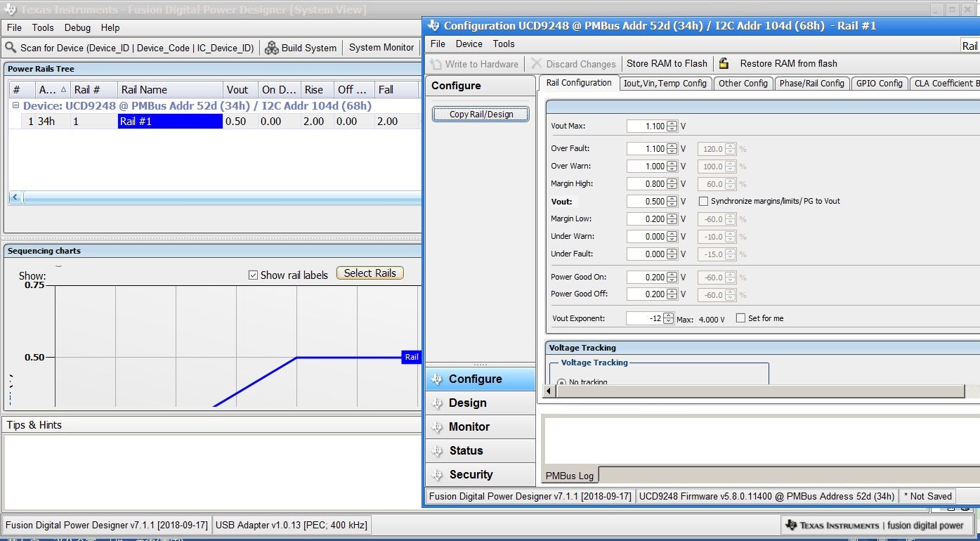Open the Monitor section in sidebar
980x541 pixels.
[481, 427]
